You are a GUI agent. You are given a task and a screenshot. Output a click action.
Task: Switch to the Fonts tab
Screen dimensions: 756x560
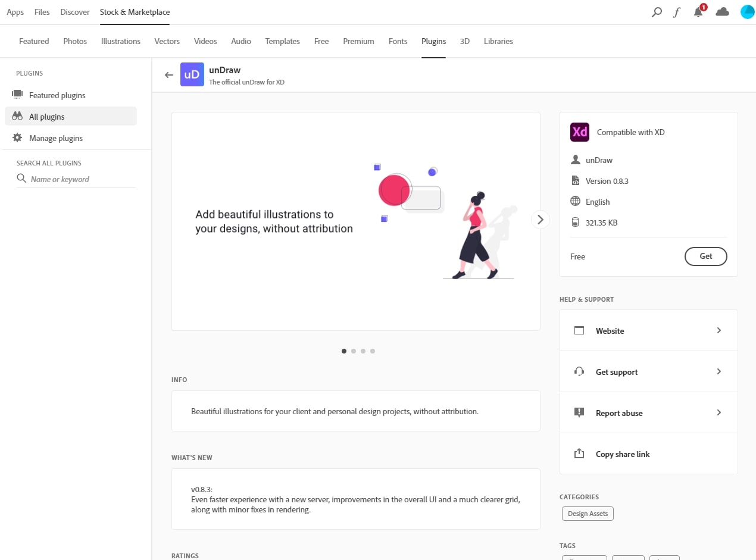click(x=398, y=41)
